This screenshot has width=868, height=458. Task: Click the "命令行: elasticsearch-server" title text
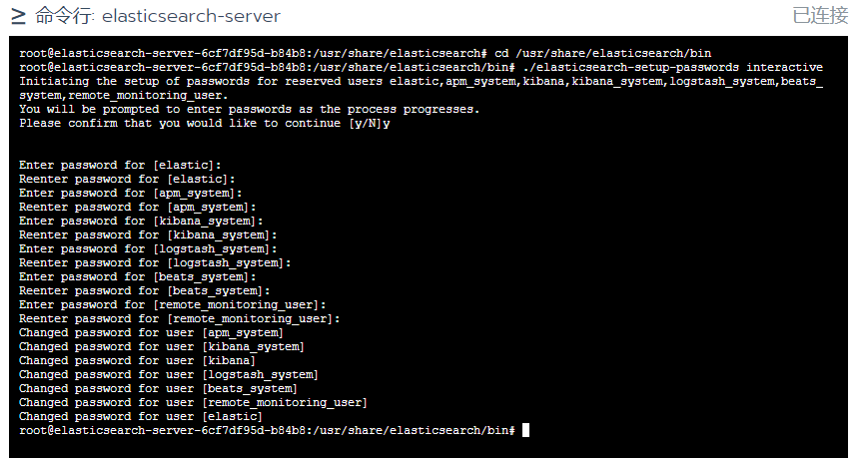click(x=158, y=16)
